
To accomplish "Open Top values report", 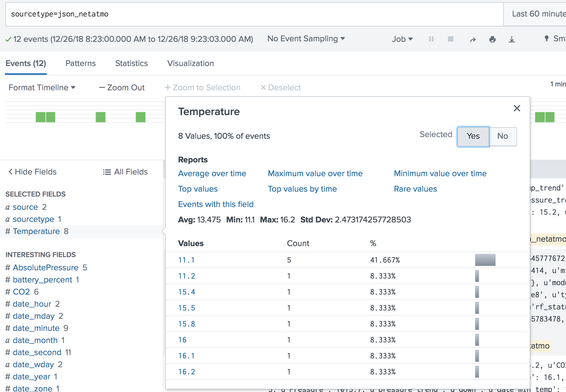I will 198,189.
